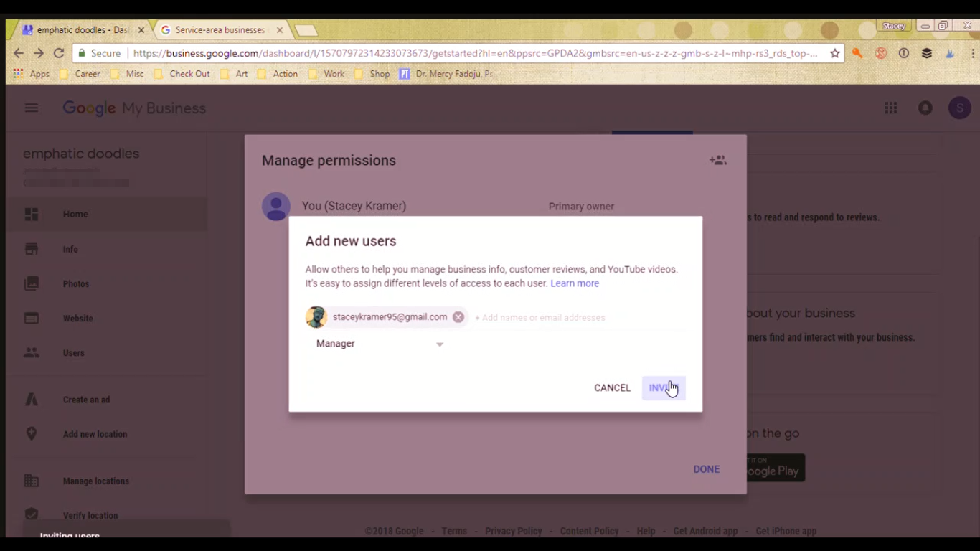The image size is (980, 551).
Task: Open Misc bookmark folder
Action: pyautogui.click(x=127, y=74)
